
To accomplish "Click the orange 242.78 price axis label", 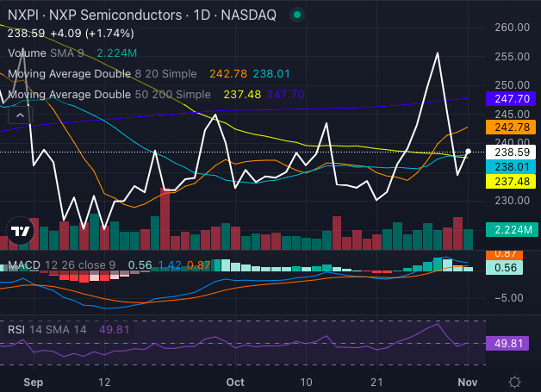I will (x=507, y=127).
